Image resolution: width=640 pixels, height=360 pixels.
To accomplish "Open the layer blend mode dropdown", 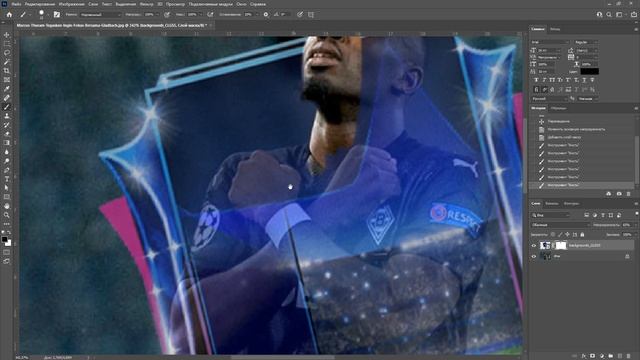I will (x=560, y=225).
